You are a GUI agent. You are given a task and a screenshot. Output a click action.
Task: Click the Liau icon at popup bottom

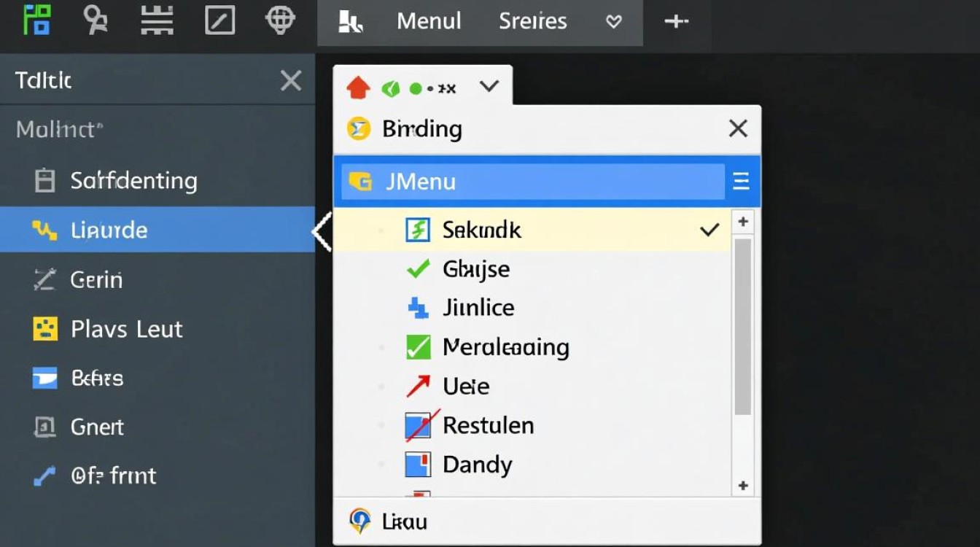click(x=359, y=520)
